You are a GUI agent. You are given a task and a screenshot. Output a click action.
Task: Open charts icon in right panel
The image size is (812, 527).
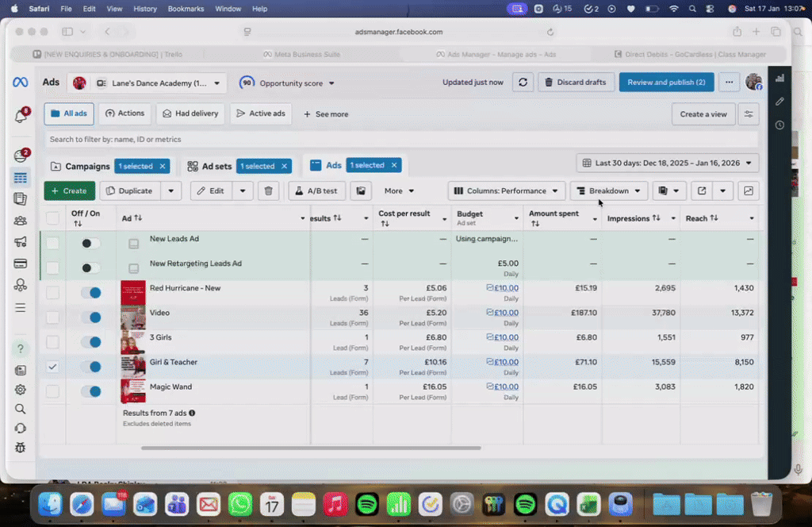[x=779, y=79]
